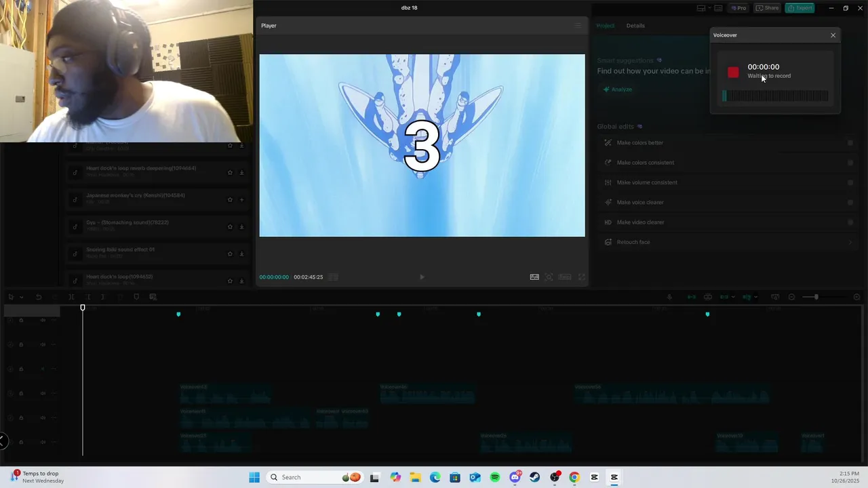Click the Ratio button below player
Viewport: 868px width, 488px height.
pyautogui.click(x=565, y=277)
